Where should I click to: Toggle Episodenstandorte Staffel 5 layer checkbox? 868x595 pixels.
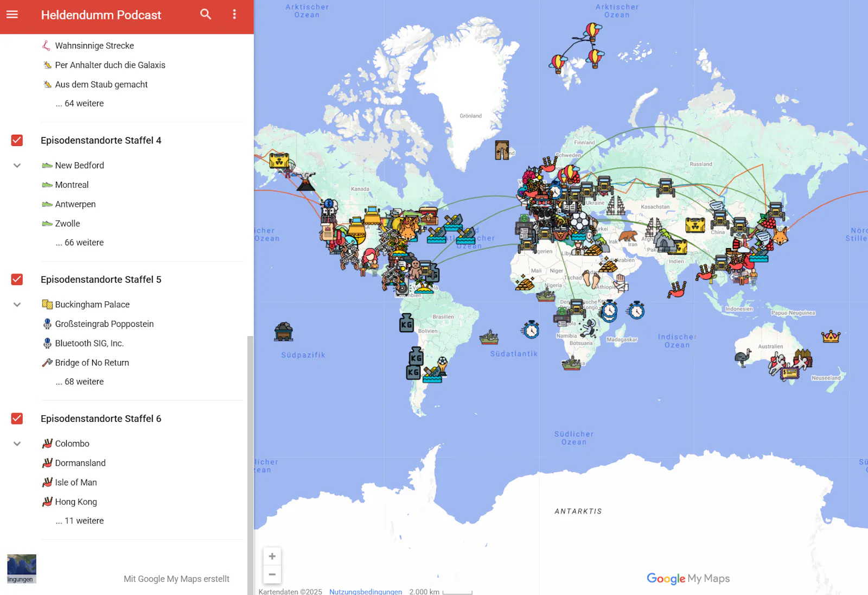point(17,279)
